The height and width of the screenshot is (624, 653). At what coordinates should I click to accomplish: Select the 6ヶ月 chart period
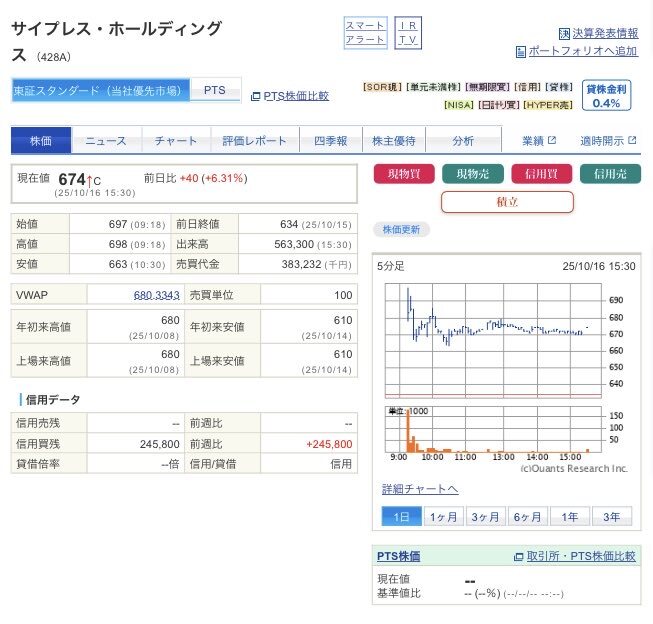click(528, 517)
